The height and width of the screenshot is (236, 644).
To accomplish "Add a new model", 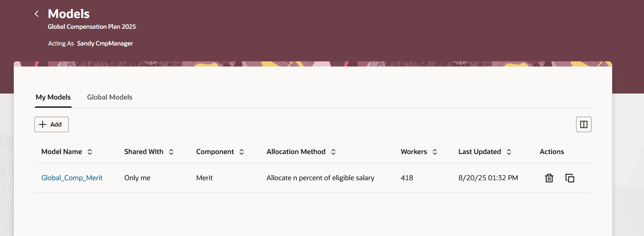I will pyautogui.click(x=52, y=124).
